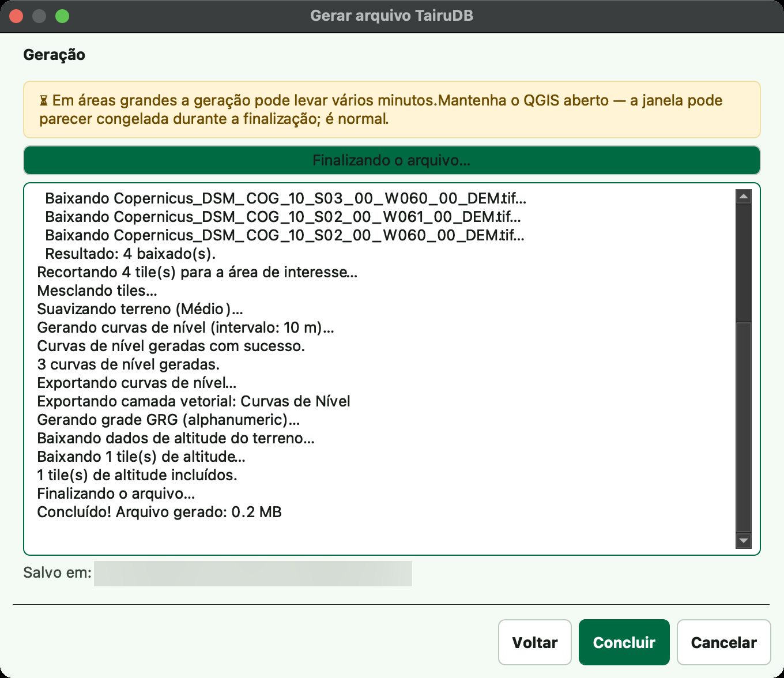The height and width of the screenshot is (678, 784).
Task: Click the yellow warning message banner
Action: tap(391, 110)
